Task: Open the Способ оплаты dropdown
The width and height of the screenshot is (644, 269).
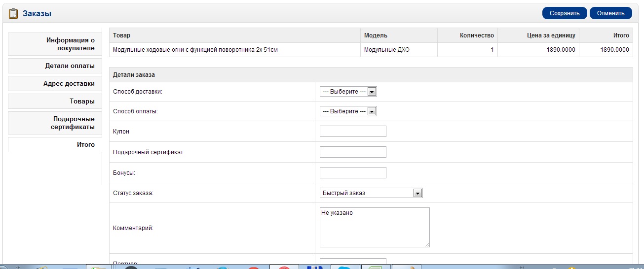Action: pyautogui.click(x=348, y=111)
